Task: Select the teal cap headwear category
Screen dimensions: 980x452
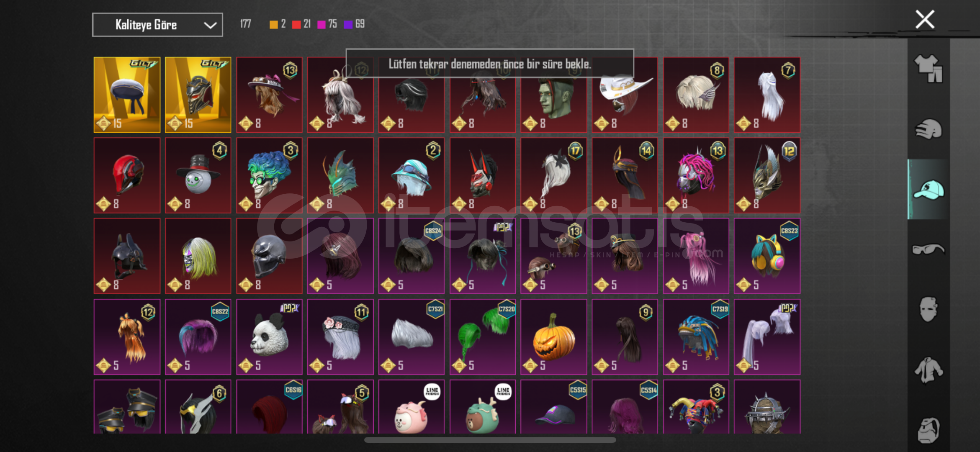Action: pos(928,189)
